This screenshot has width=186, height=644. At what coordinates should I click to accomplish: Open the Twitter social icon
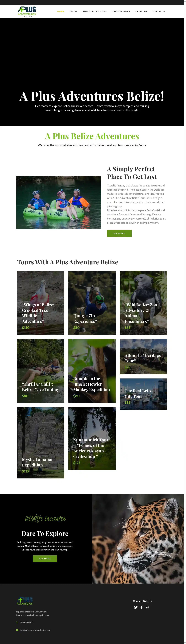(136, 607)
